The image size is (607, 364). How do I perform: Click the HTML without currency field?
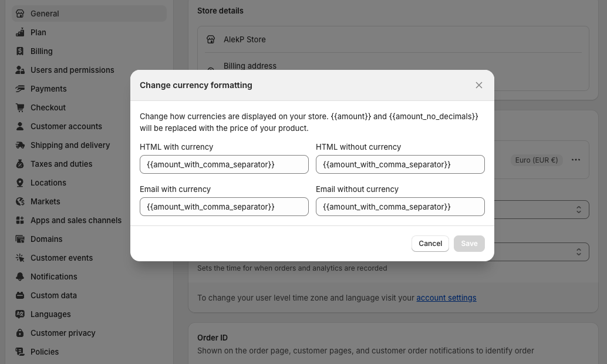coord(400,164)
